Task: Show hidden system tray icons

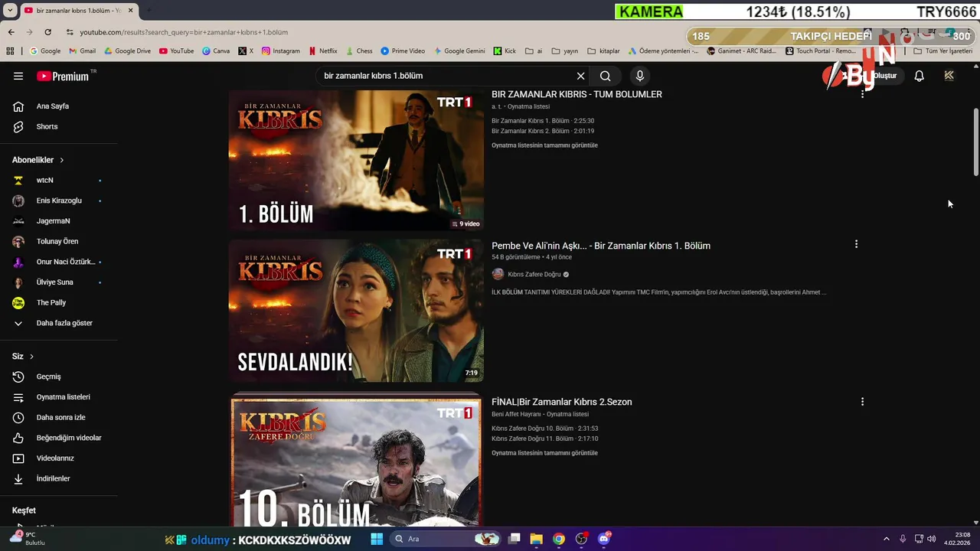Action: click(887, 539)
